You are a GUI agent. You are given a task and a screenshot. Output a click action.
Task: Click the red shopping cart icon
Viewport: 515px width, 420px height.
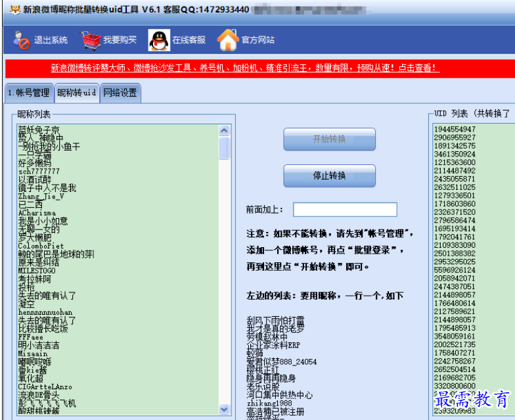click(91, 41)
